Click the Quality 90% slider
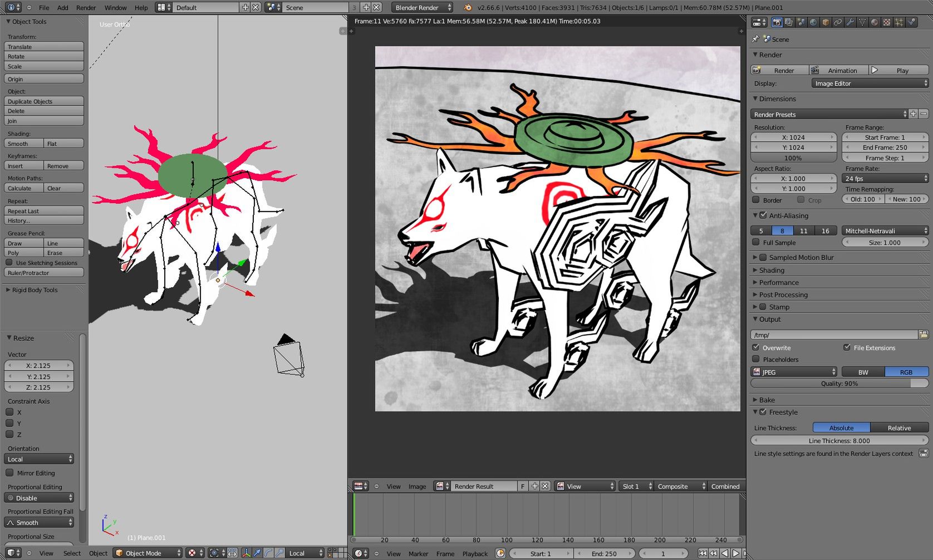The image size is (933, 560). [x=839, y=383]
